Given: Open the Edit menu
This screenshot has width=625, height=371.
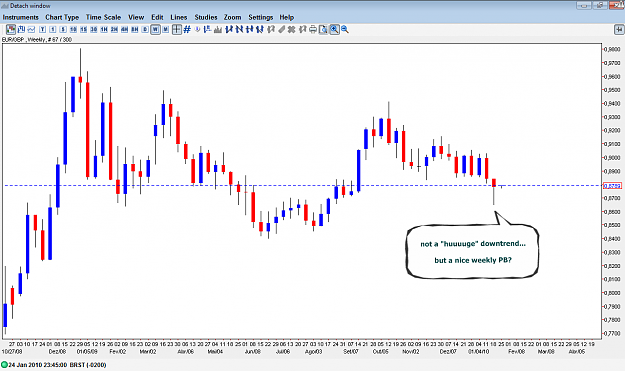Looking at the screenshot, I should coord(157,17).
